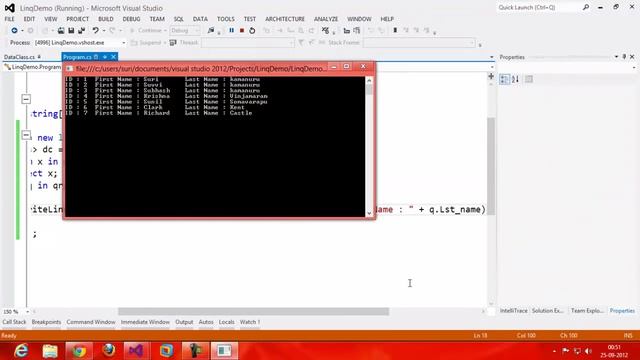Viewport: 640px width, 360px height.
Task: Save all files in toolbar
Action: 81,31
